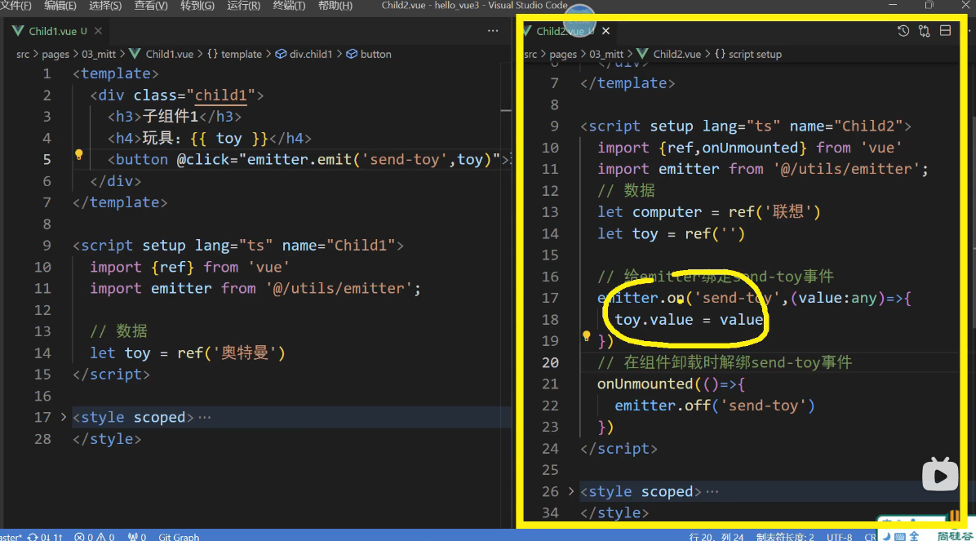Click '{{ toy }}' interpolation on line 4

pyautogui.click(x=228, y=138)
